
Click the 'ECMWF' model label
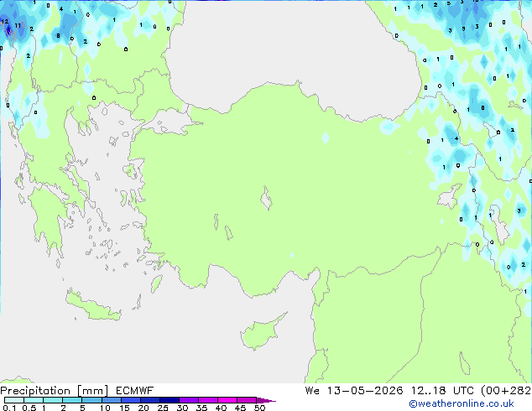tap(135, 391)
